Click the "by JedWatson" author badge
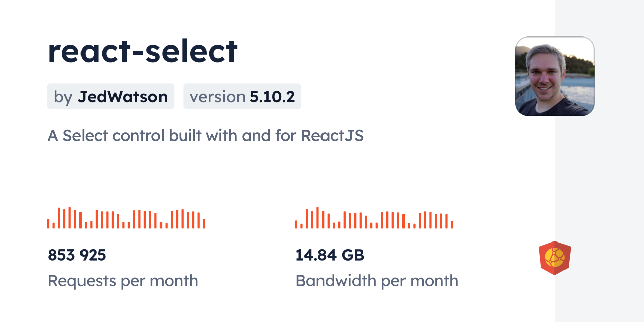The image size is (644, 322). 111,96
